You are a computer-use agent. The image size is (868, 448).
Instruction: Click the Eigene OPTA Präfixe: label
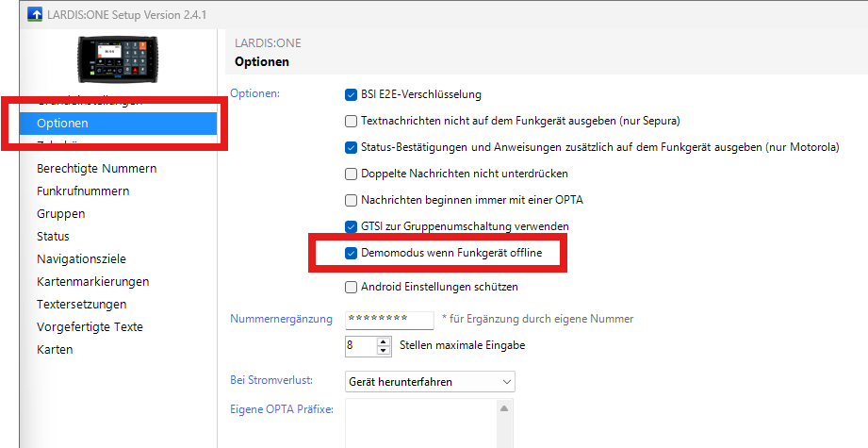282,409
